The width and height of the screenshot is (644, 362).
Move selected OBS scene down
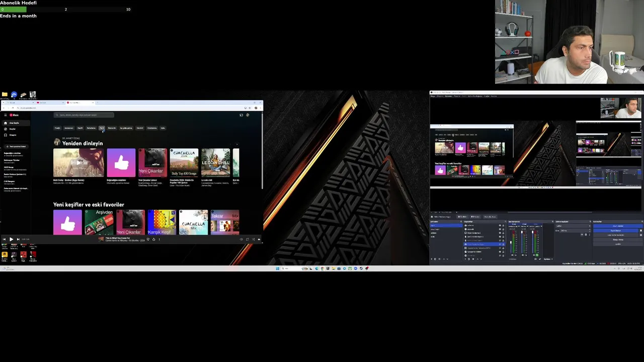coord(447,259)
